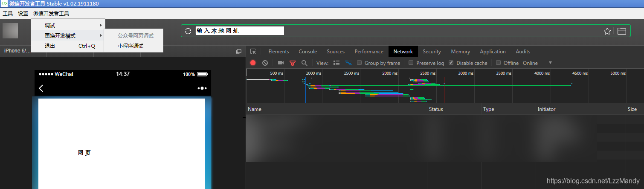
Task: Open the 工具 menu
Action: [x=8, y=13]
